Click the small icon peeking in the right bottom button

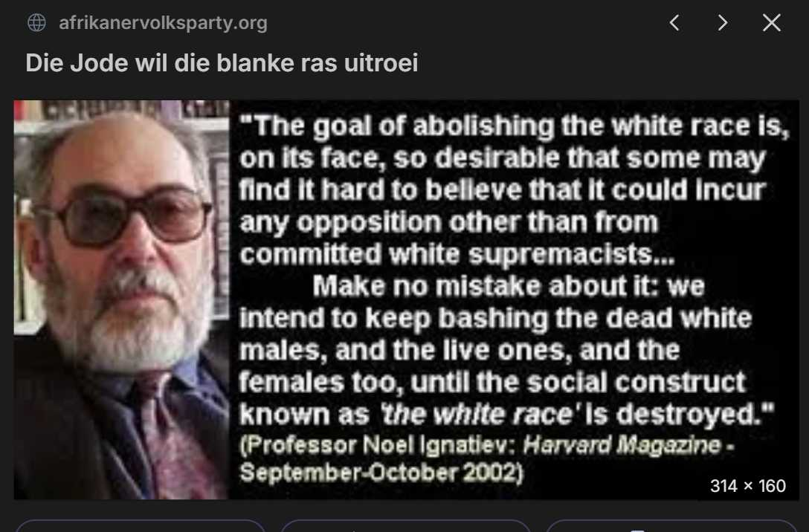[x=638, y=530]
